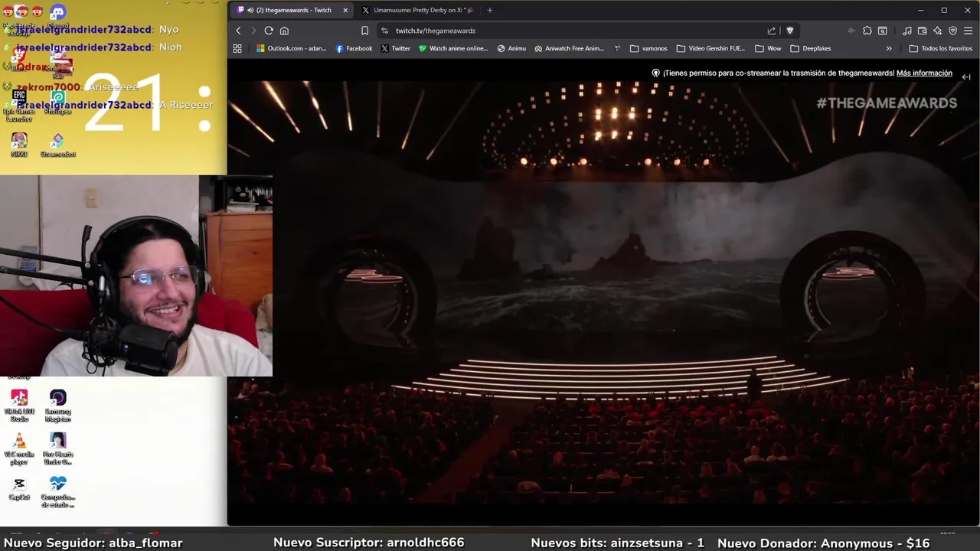Close the thegameawards Twitch tab

pyautogui.click(x=345, y=10)
